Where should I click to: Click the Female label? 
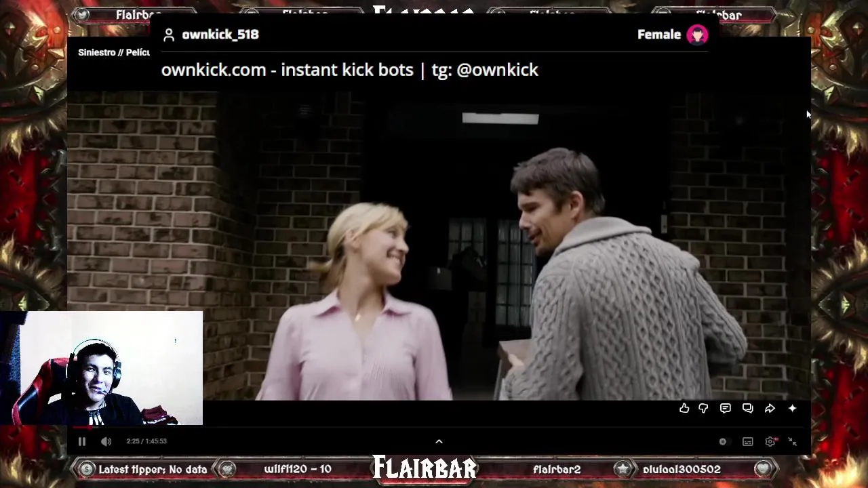pyautogui.click(x=659, y=35)
